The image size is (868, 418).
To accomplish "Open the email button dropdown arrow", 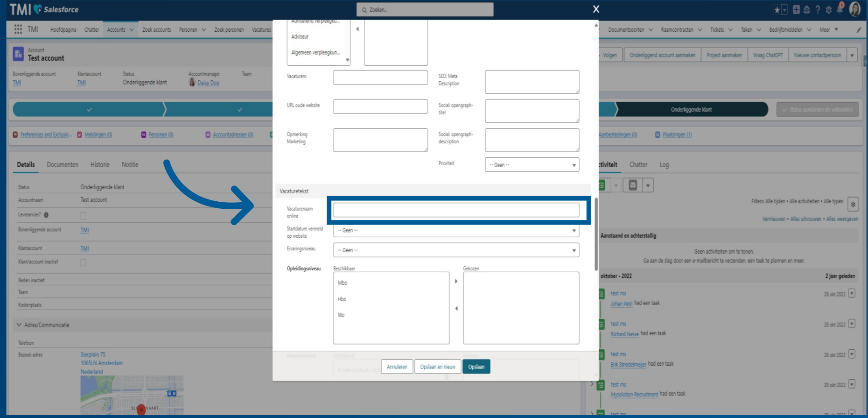I will (648, 185).
